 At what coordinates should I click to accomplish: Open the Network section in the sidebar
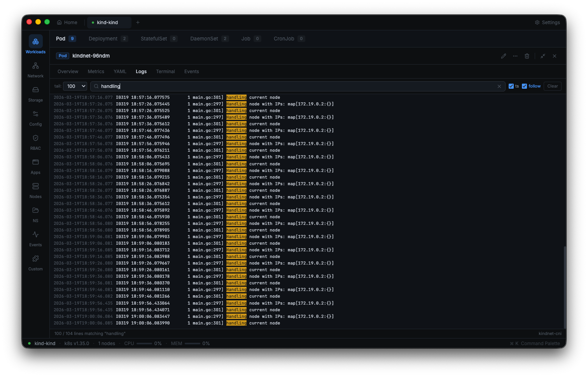(x=35, y=70)
